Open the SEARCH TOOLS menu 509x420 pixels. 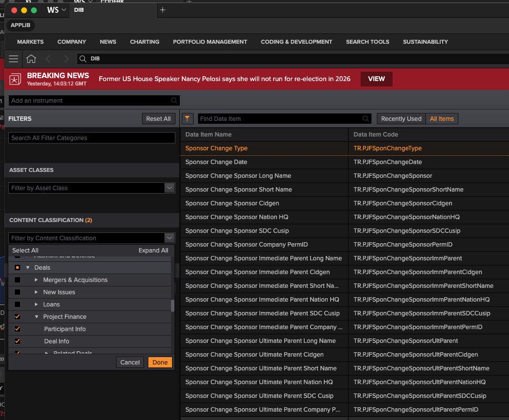click(x=368, y=42)
